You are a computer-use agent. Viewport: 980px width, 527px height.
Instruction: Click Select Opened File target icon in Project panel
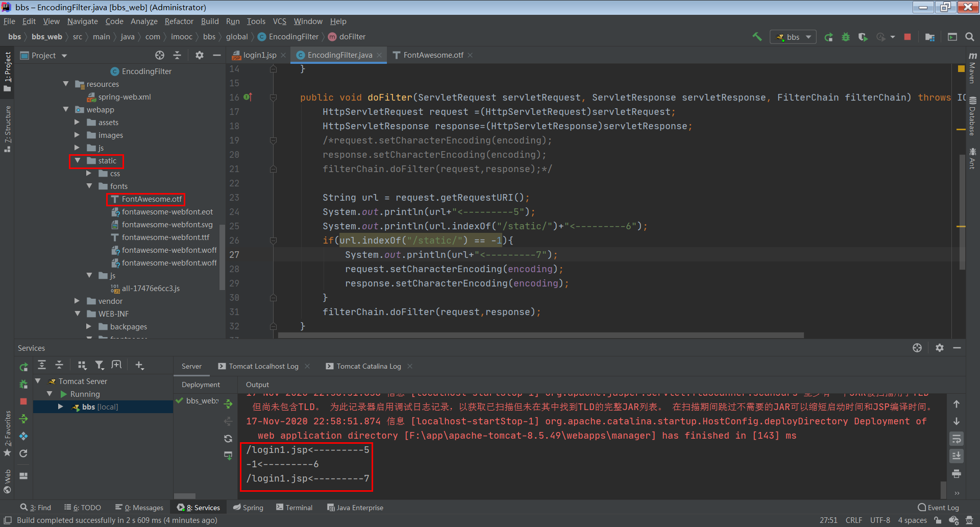tap(160, 55)
